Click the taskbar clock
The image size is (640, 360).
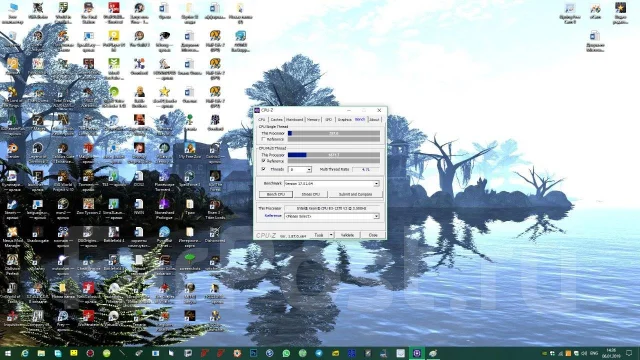coord(611,353)
